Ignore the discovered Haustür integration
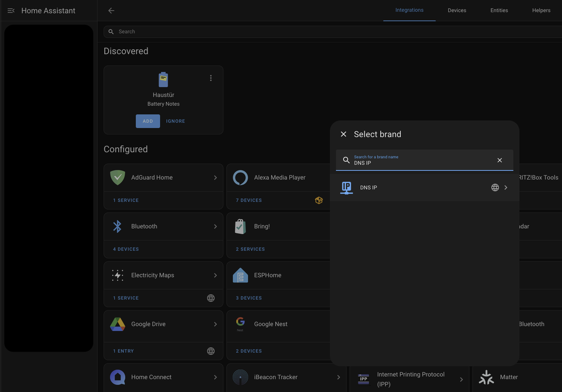562x392 pixels. pos(176,121)
